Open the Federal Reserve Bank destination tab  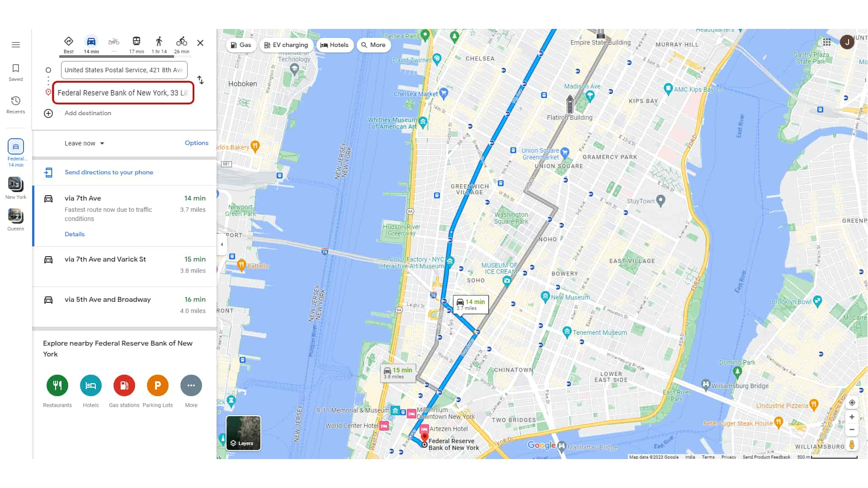click(15, 153)
